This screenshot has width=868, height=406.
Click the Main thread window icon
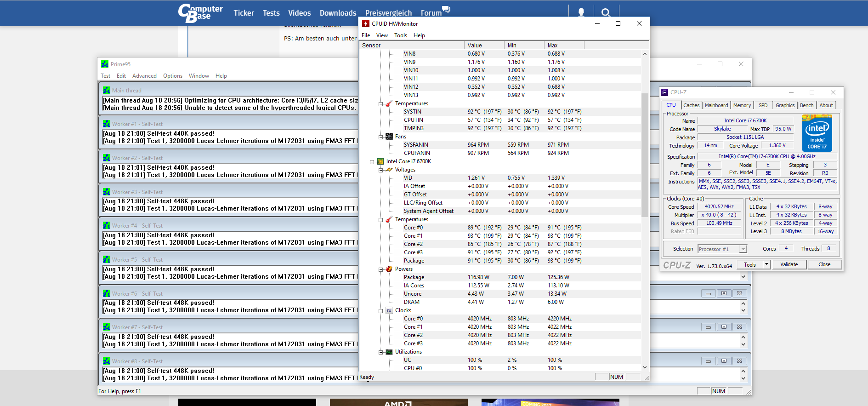tap(107, 91)
